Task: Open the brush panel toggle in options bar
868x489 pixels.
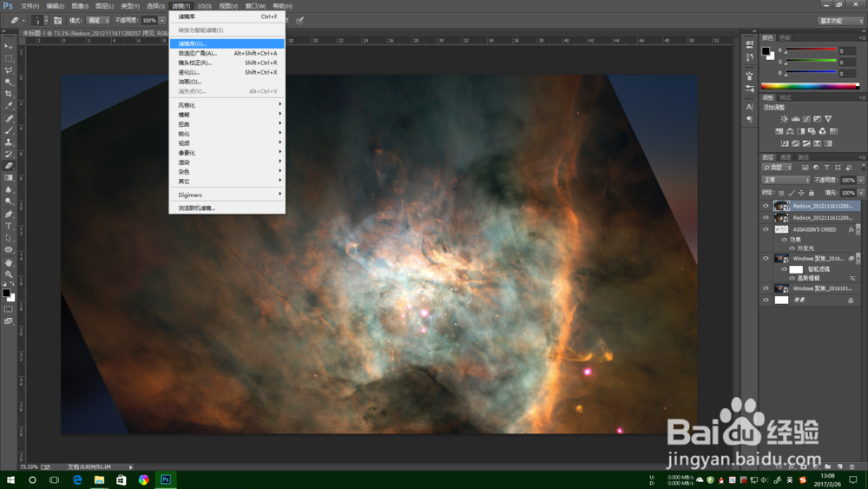Action: 57,21
